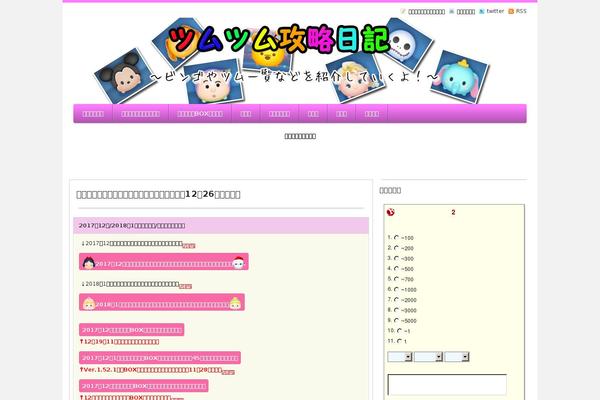Screen dimensions: 600x400
Task: Click the comment text box in poll widget
Action: tap(447, 385)
